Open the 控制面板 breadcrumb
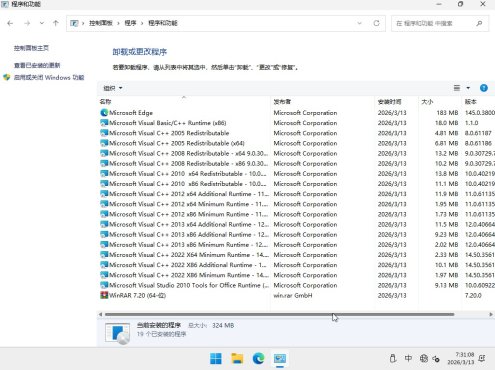This screenshot has width=495, height=370. coord(101,23)
